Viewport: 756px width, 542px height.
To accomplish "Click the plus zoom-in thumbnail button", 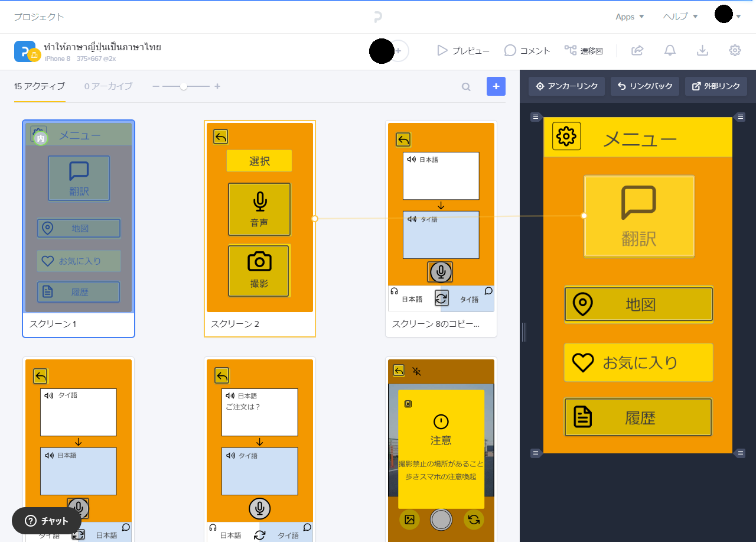I will click(x=217, y=86).
